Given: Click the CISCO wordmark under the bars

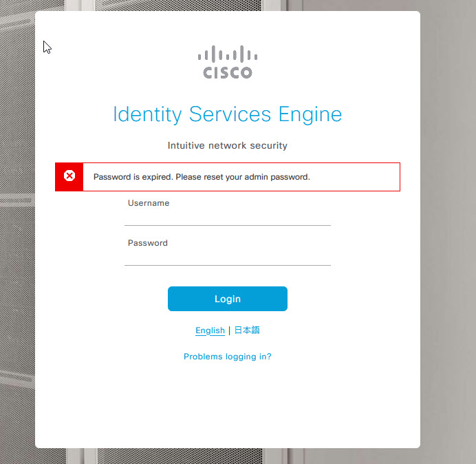Looking at the screenshot, I should click(228, 72).
